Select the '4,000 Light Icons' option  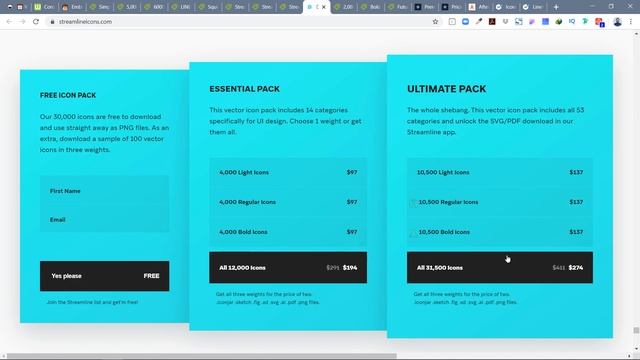(x=288, y=172)
